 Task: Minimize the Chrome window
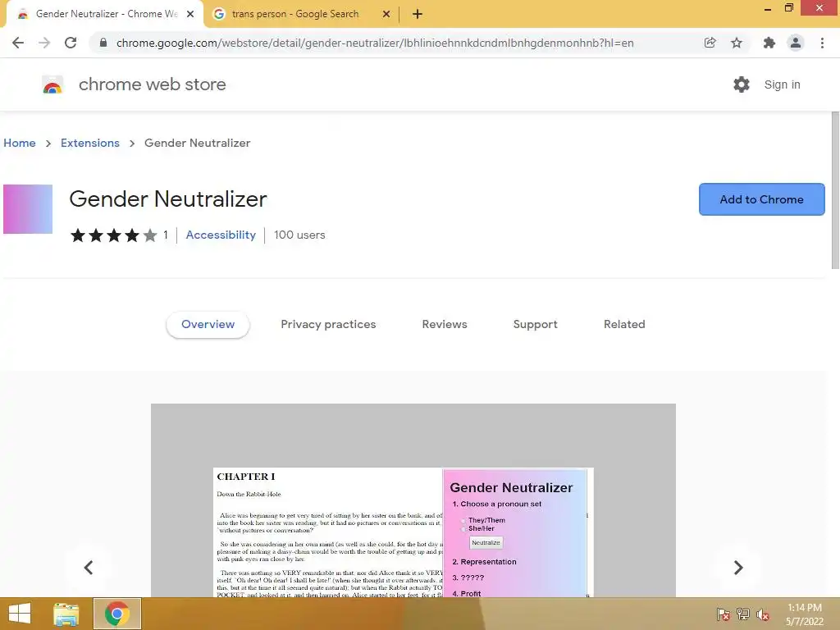pos(768,8)
